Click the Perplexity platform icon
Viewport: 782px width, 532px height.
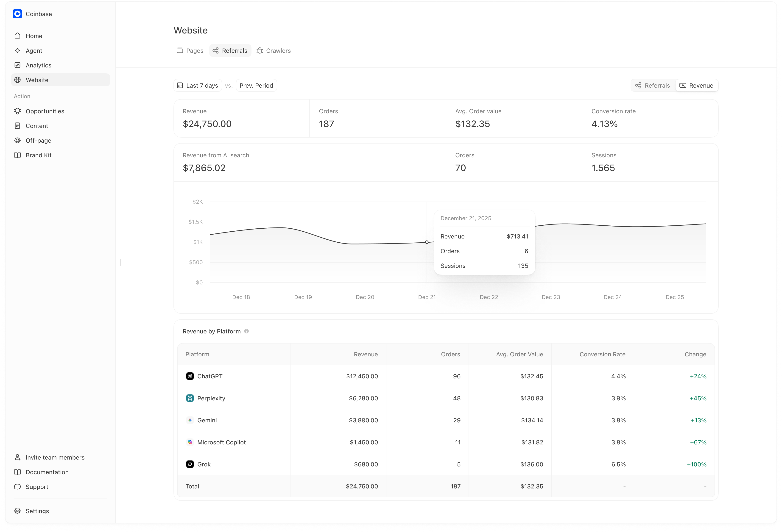(190, 398)
